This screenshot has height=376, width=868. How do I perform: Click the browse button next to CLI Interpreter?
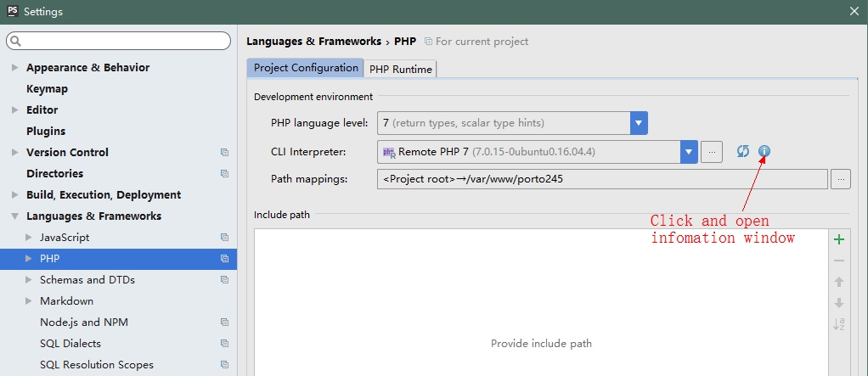pyautogui.click(x=713, y=152)
